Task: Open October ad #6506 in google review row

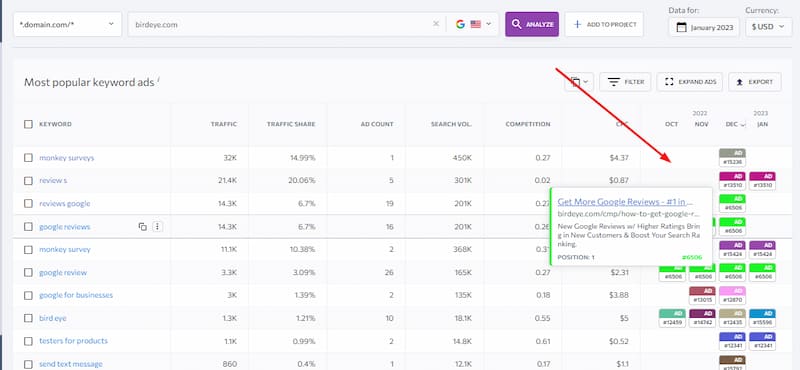Action: pyautogui.click(x=672, y=273)
